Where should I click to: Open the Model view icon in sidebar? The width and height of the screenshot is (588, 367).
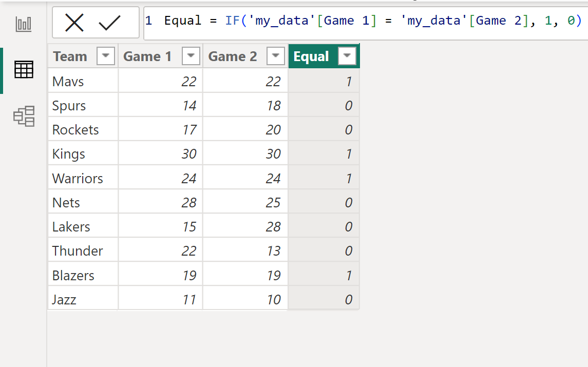tap(24, 116)
